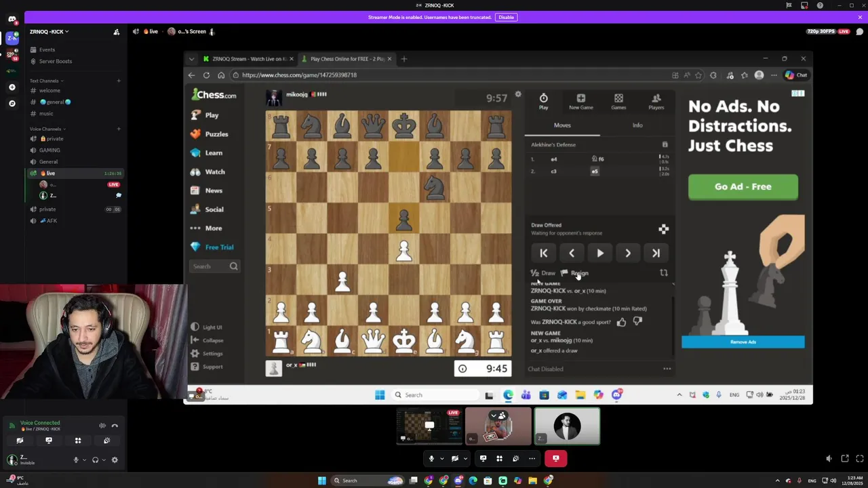Viewport: 868px width, 488px height.
Task: Open browser tab list chevron
Action: 191,59
